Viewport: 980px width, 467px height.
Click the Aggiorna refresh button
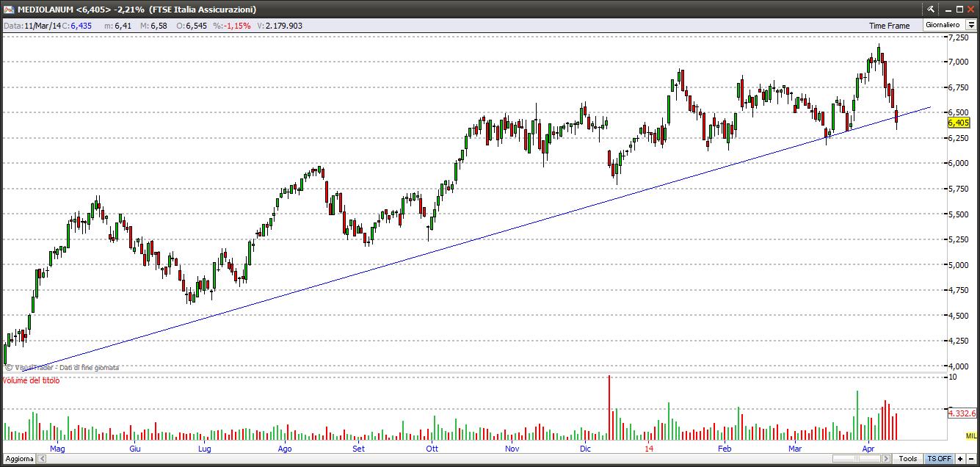pos(18,459)
